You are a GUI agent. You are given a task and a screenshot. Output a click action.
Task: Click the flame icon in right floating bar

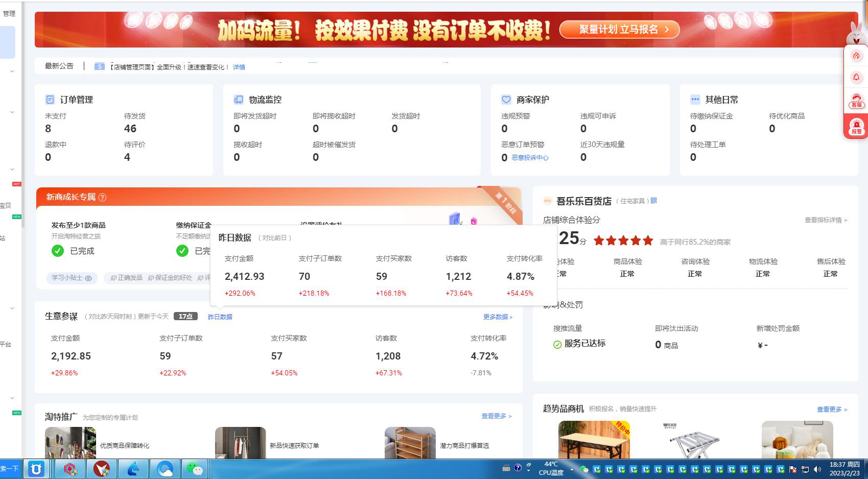[x=856, y=56]
